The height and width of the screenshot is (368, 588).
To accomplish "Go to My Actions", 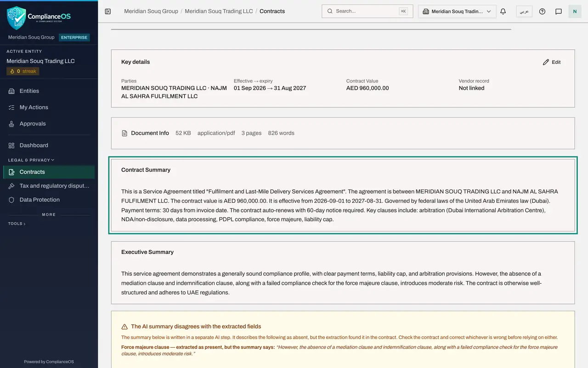I will click(49, 107).
